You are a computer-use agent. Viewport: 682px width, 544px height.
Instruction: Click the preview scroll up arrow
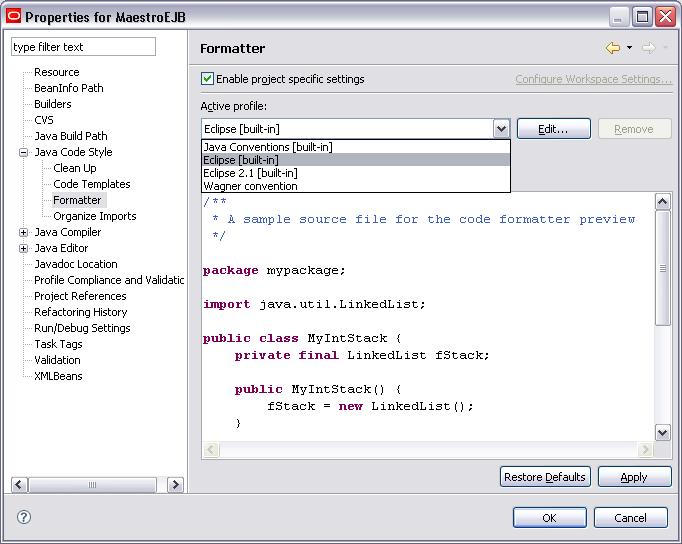tap(662, 202)
